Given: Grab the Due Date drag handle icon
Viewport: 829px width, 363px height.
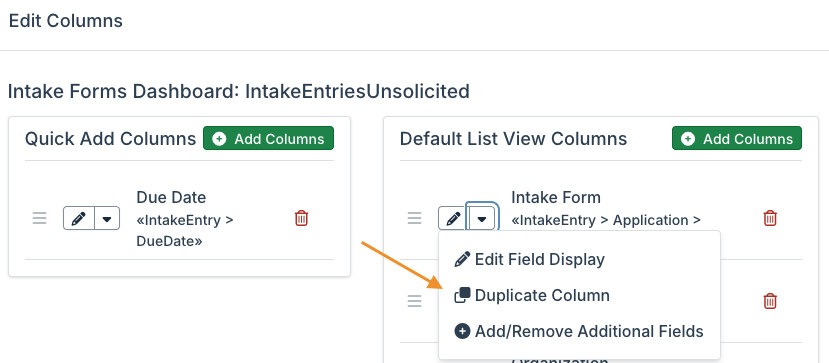Looking at the screenshot, I should pyautogui.click(x=40, y=218).
